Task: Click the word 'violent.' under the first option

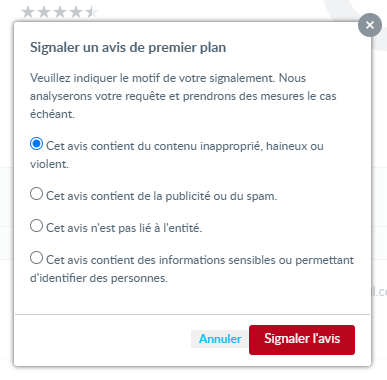Action: point(49,164)
